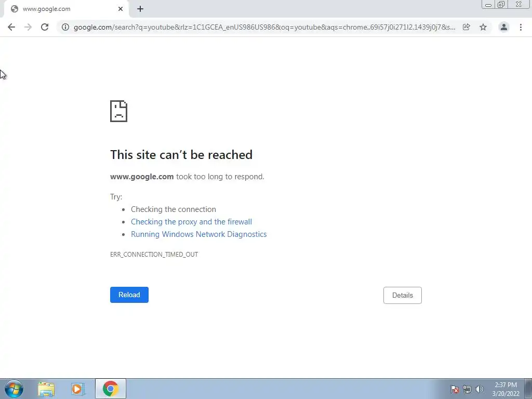Viewport: 532px width, 399px height.
Task: Share this page icon in address bar
Action: click(x=467, y=27)
